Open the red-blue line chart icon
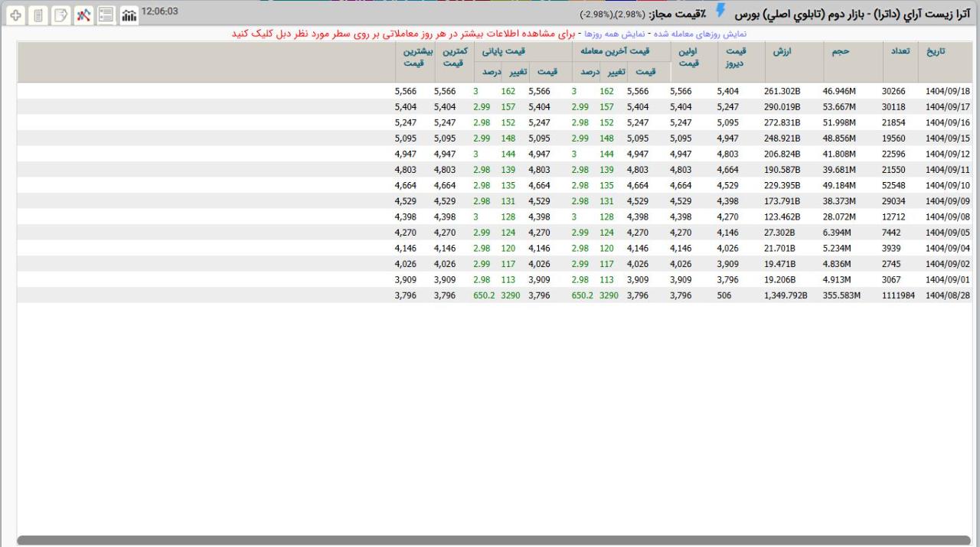Image resolution: width=980 pixels, height=547 pixels. [x=83, y=15]
